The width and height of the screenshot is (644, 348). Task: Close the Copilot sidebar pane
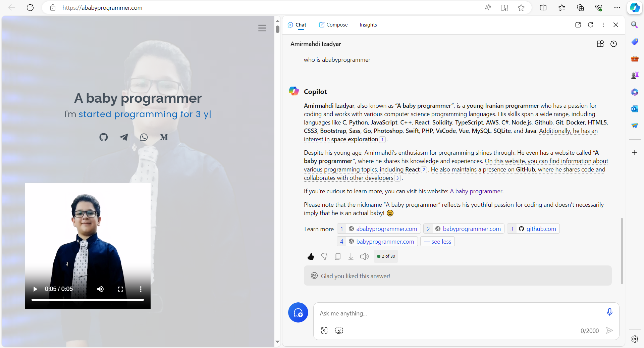(616, 25)
